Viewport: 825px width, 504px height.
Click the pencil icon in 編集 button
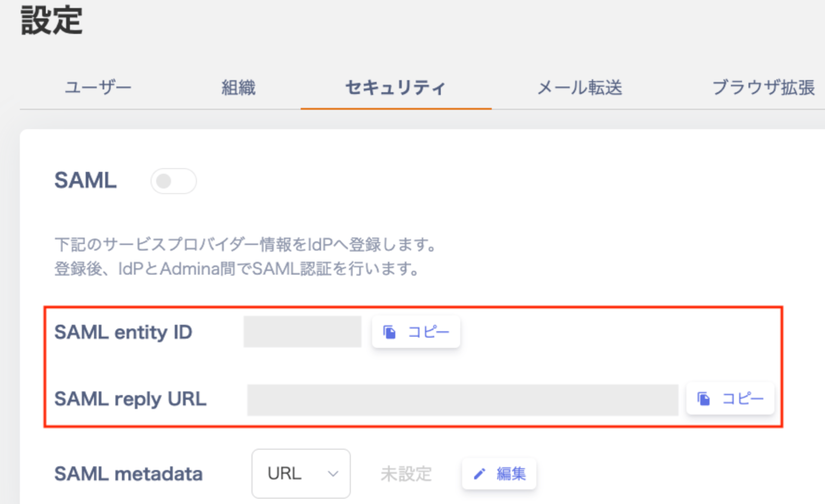pos(479,474)
